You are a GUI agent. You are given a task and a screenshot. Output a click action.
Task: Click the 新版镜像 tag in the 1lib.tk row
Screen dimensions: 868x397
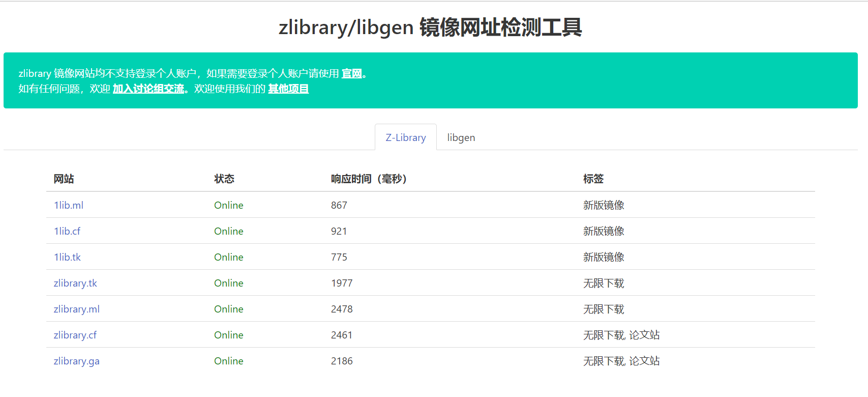[x=604, y=257]
